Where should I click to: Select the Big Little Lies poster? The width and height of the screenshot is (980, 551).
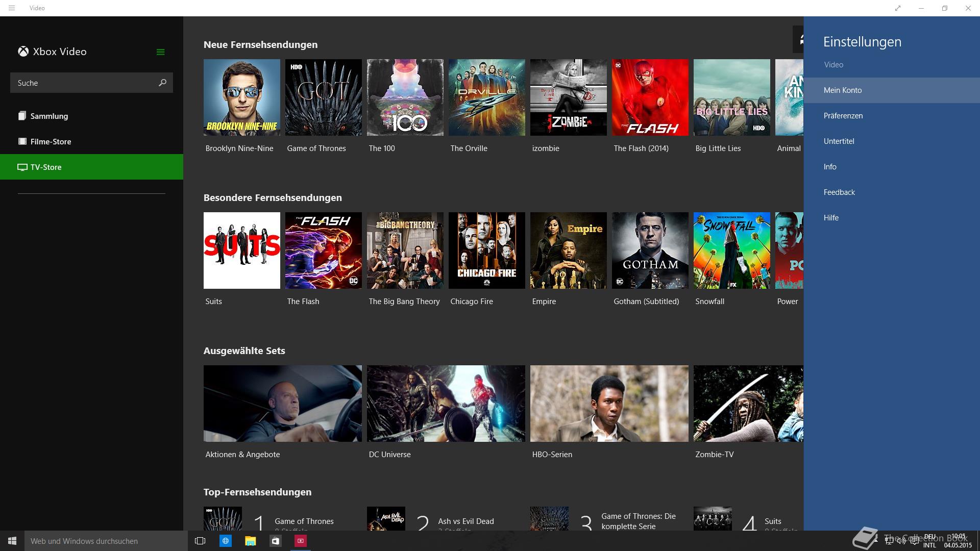pyautogui.click(x=732, y=97)
